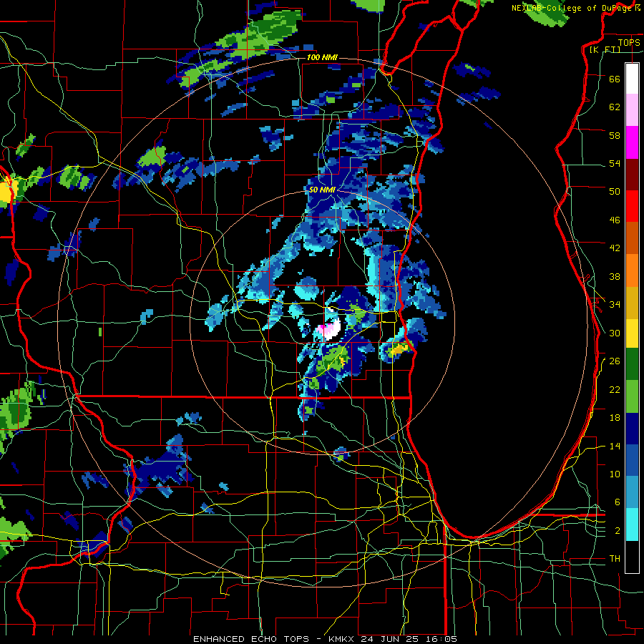644x644 pixels.
Task: Click the legend value '54'
Action: click(615, 163)
